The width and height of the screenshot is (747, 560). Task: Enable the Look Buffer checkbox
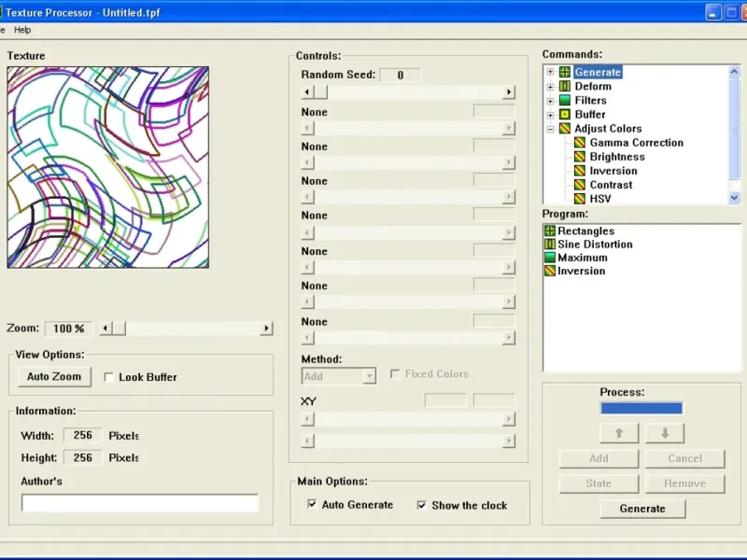coord(109,377)
